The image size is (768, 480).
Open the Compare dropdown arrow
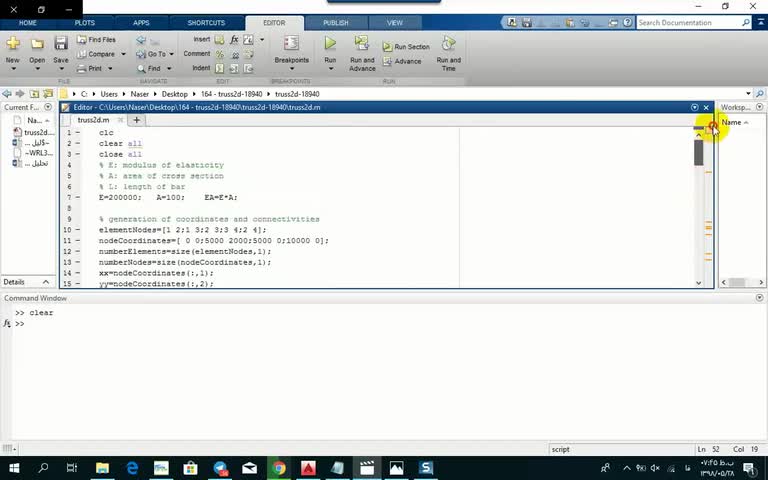click(123, 54)
